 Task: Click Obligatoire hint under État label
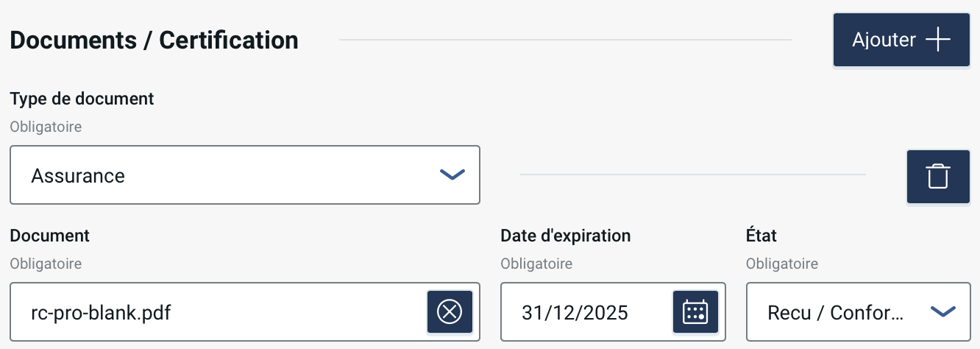(781, 264)
